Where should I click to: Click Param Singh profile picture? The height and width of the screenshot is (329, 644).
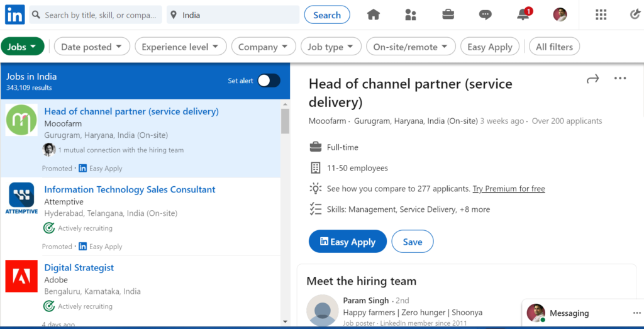(323, 311)
